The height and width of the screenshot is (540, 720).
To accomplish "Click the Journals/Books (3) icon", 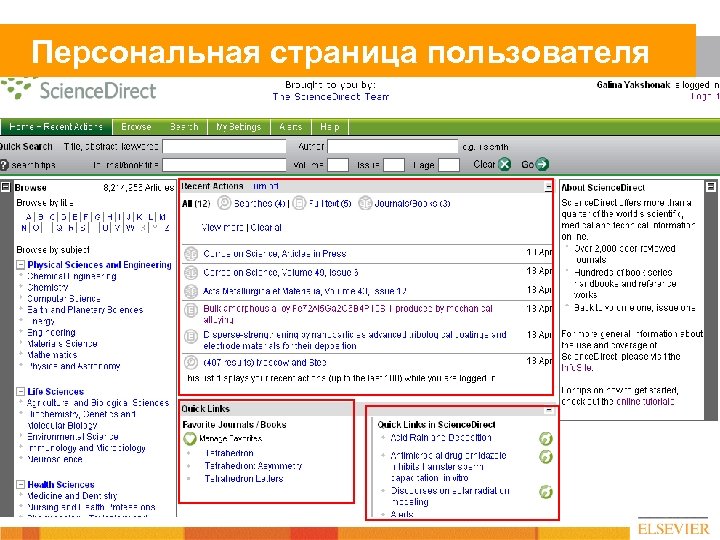I will [365, 203].
